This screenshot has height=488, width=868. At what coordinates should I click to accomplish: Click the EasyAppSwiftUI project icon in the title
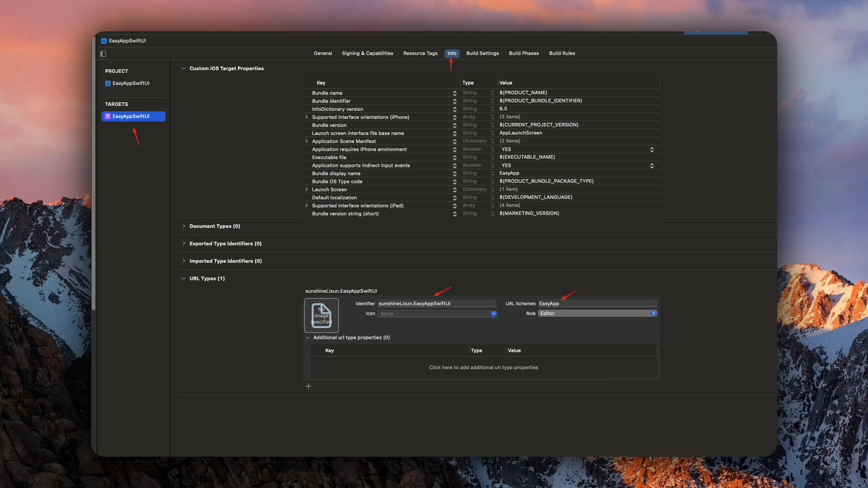click(104, 41)
